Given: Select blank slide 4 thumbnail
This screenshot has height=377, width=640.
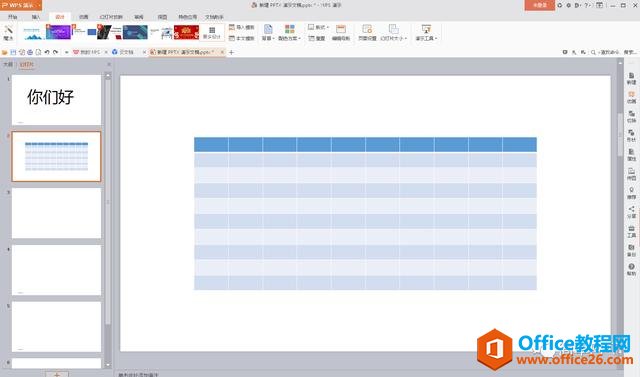Looking at the screenshot, I should (x=56, y=270).
